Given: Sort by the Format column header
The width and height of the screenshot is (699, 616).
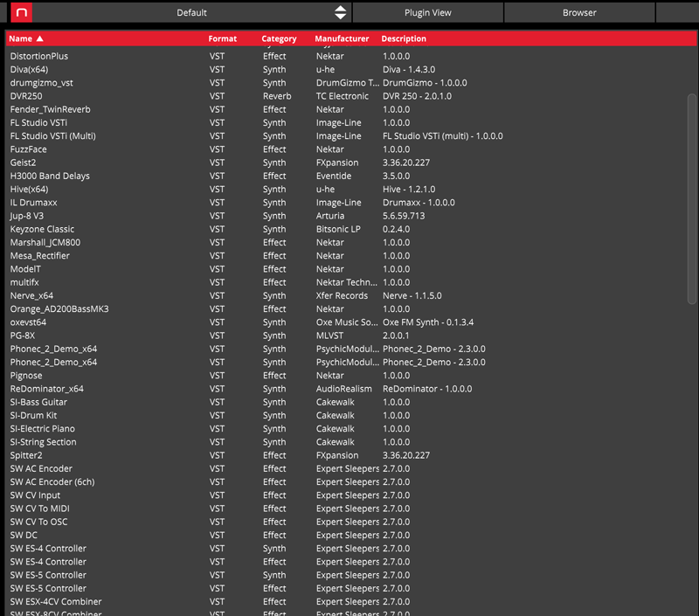Looking at the screenshot, I should 223,38.
